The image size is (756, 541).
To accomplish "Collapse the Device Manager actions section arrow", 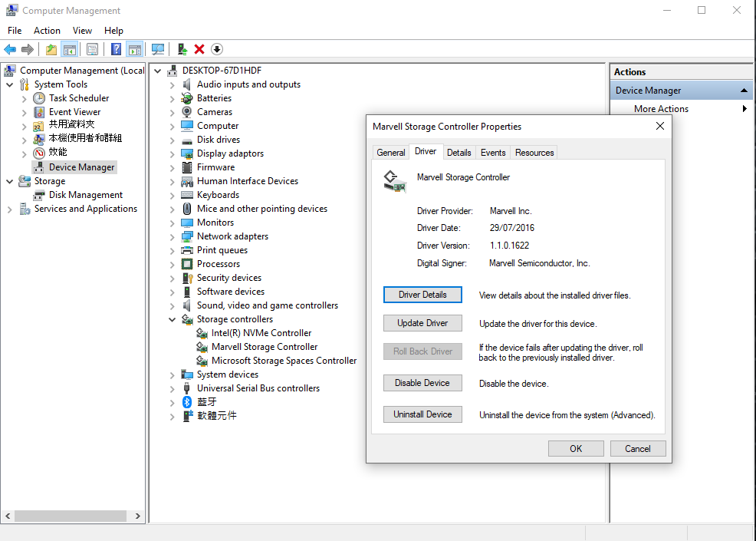I will 744,91.
